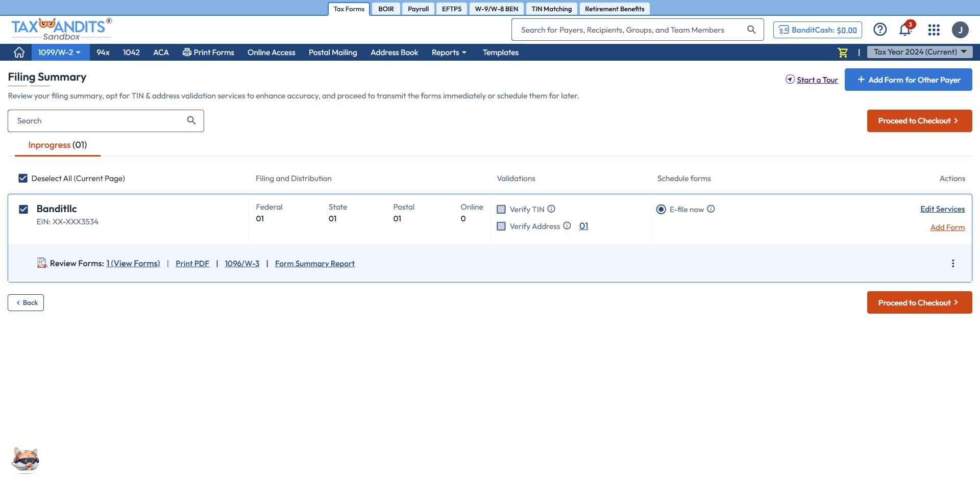Open notifications bell with 3 alerts
980x486 pixels.
(905, 30)
